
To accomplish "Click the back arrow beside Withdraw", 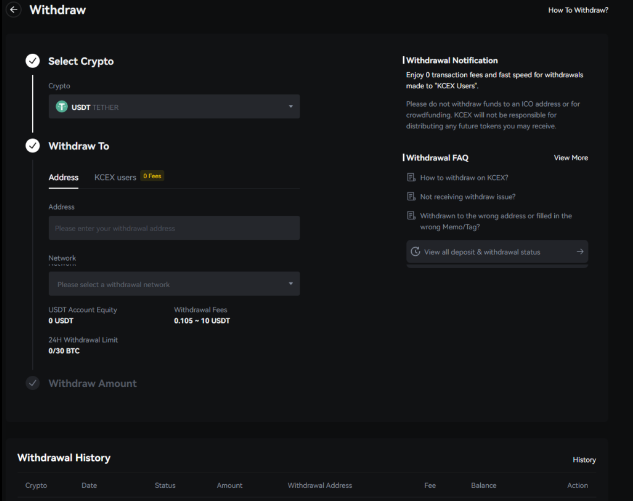I will 14,10.
